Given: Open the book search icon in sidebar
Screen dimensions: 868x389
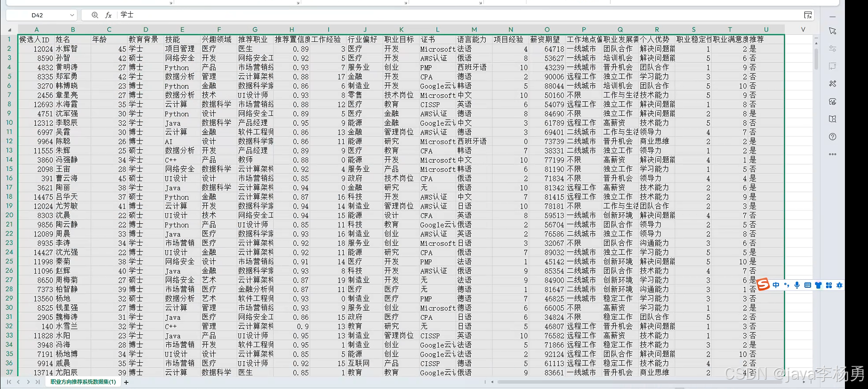Looking at the screenshot, I should [832, 119].
